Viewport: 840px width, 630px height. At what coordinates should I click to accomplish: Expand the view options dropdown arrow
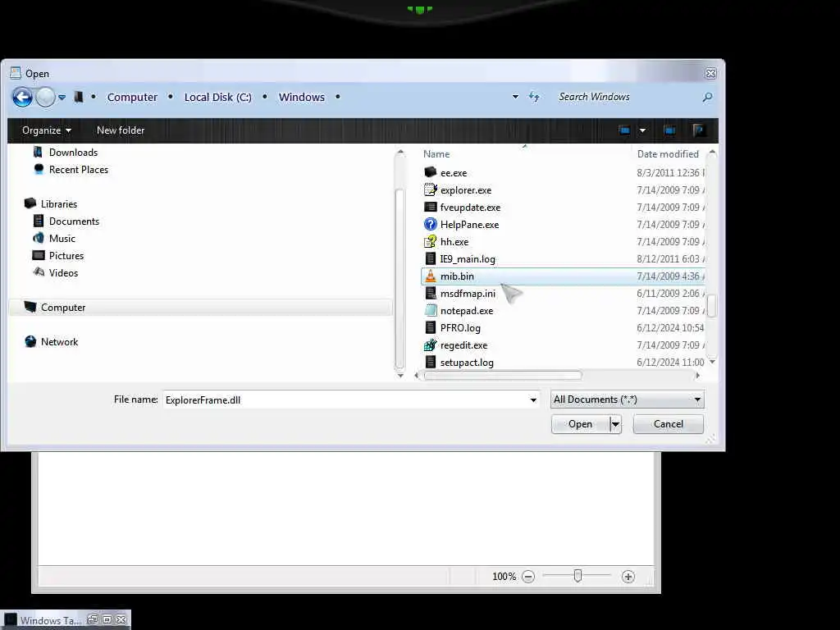(x=642, y=130)
